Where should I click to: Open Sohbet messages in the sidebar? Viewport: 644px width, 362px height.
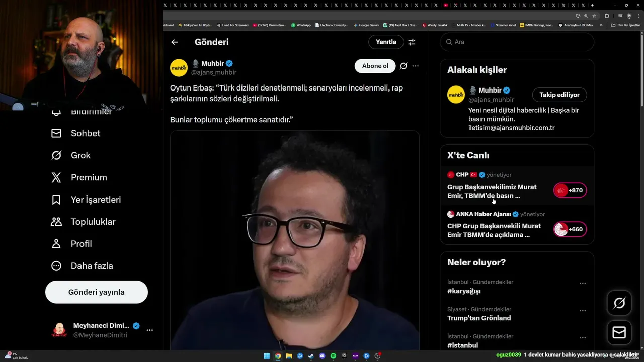pos(76,133)
